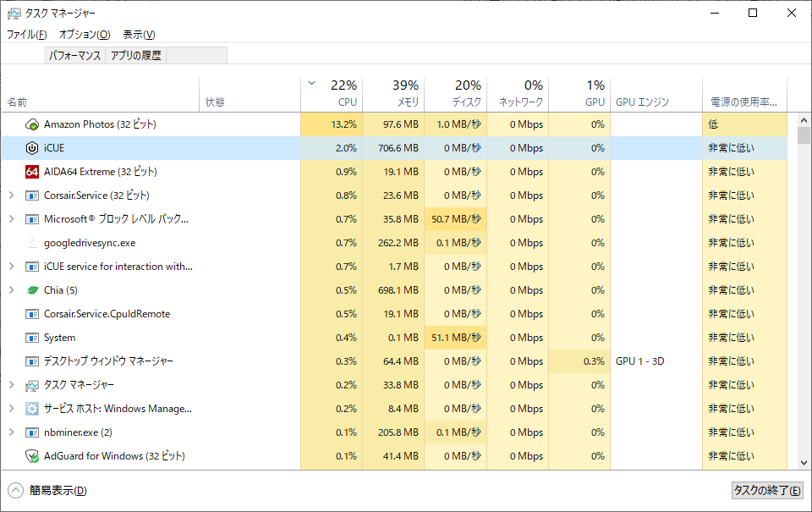The height and width of the screenshot is (512, 812).
Task: Click the Corsair.Service.CpuIdRemote icon
Action: [32, 314]
